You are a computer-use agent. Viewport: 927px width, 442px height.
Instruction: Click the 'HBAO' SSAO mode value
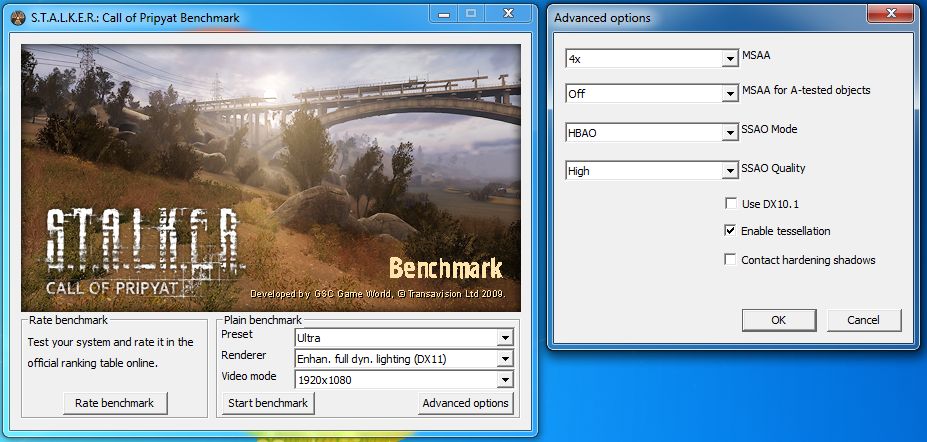pyautogui.click(x=582, y=133)
